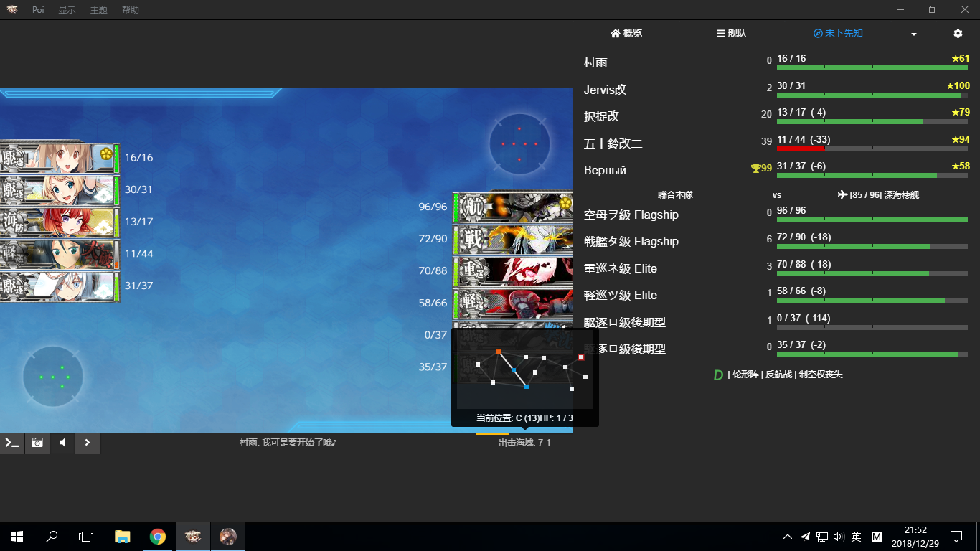Screen dimensions: 980x551
Task: Click the enemy formation radar circle
Action: [x=519, y=143]
